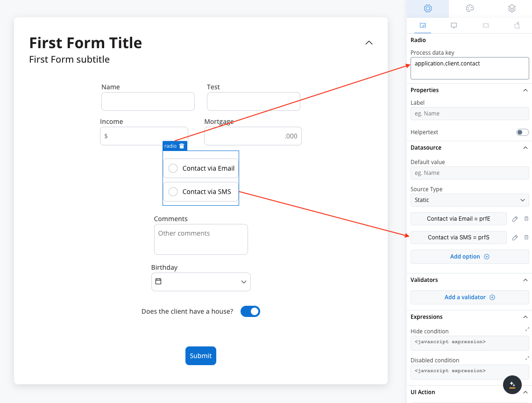Focus the Hide condition expression field

tap(469, 343)
